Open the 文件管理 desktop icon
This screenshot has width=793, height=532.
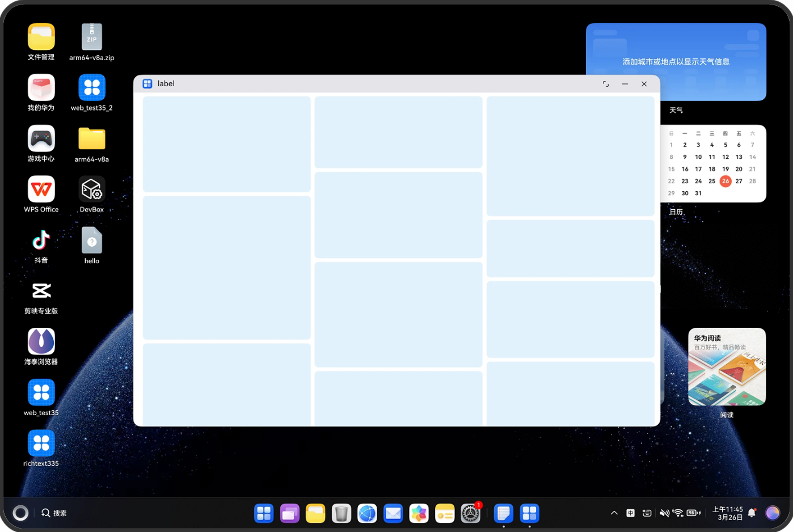pyautogui.click(x=41, y=37)
